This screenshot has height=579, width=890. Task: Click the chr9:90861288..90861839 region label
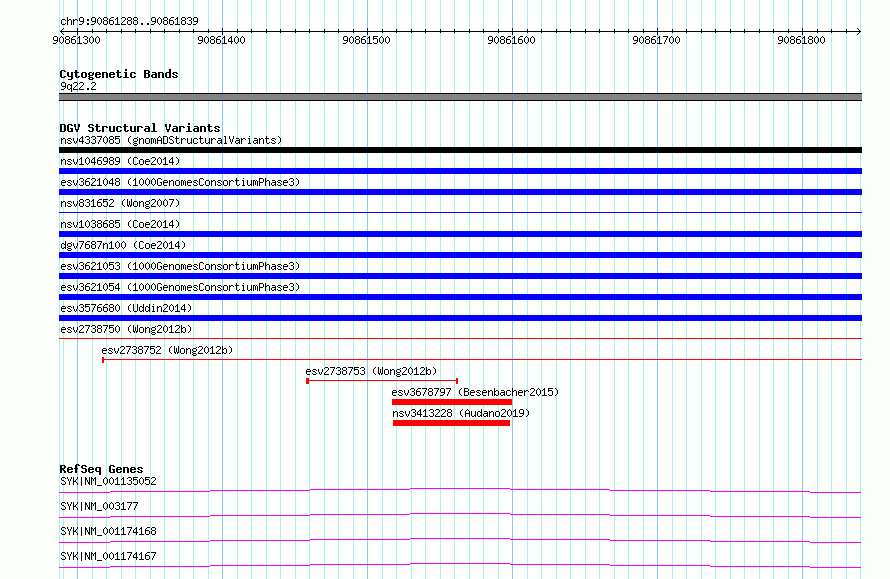[x=129, y=21]
